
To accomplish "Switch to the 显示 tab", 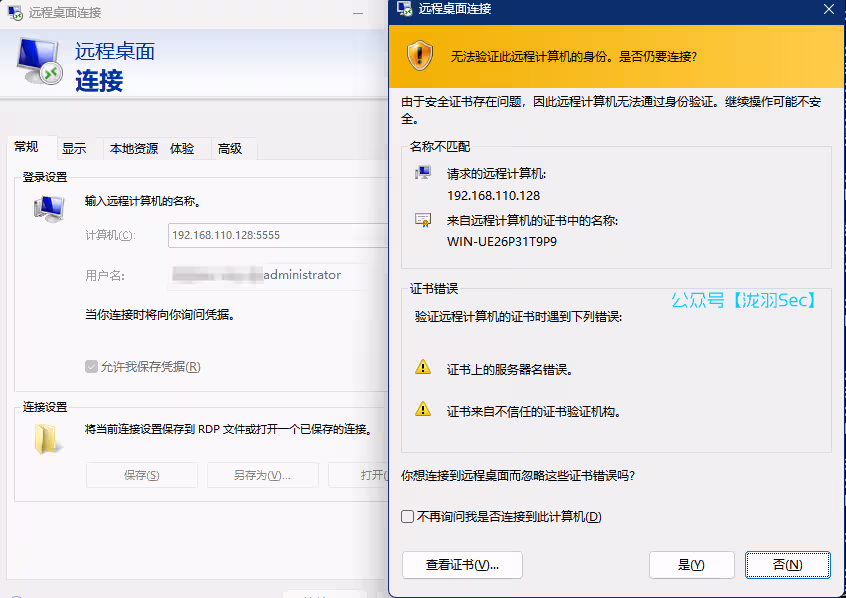I will (x=74, y=149).
